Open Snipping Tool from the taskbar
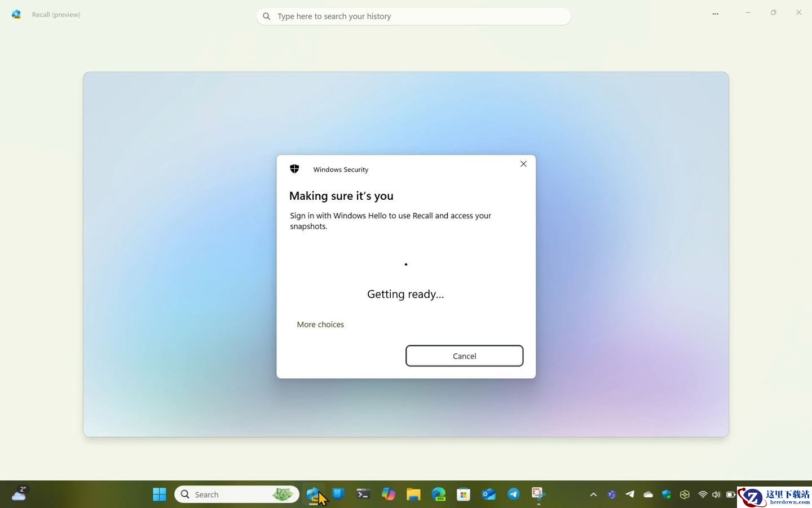 click(539, 494)
